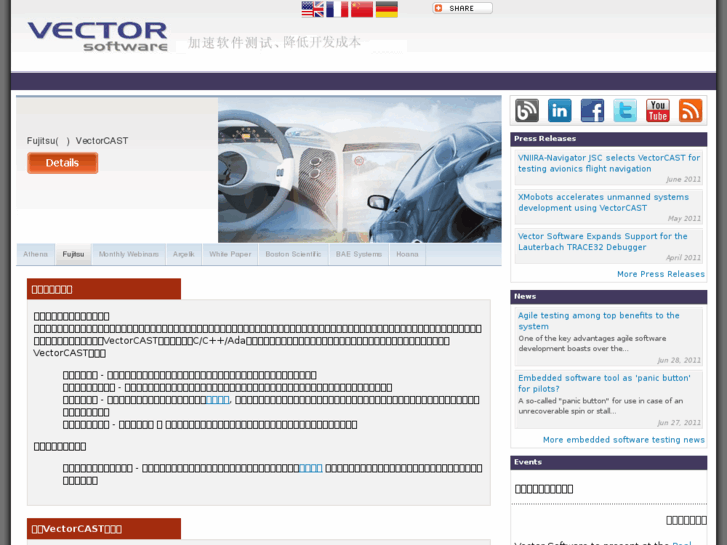Screen dimensions: 727x545
Task: Show the White Paper tab
Action: coord(230,254)
